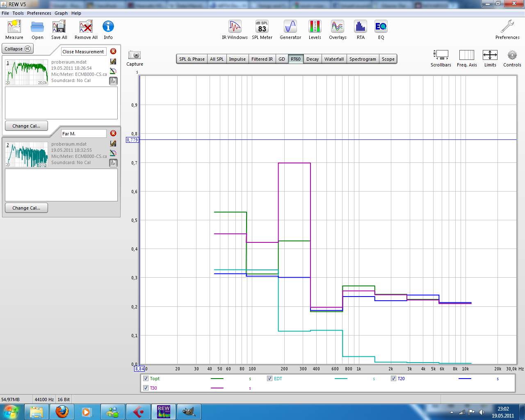
Task: Open the SPL Meter tool
Action: 262,27
